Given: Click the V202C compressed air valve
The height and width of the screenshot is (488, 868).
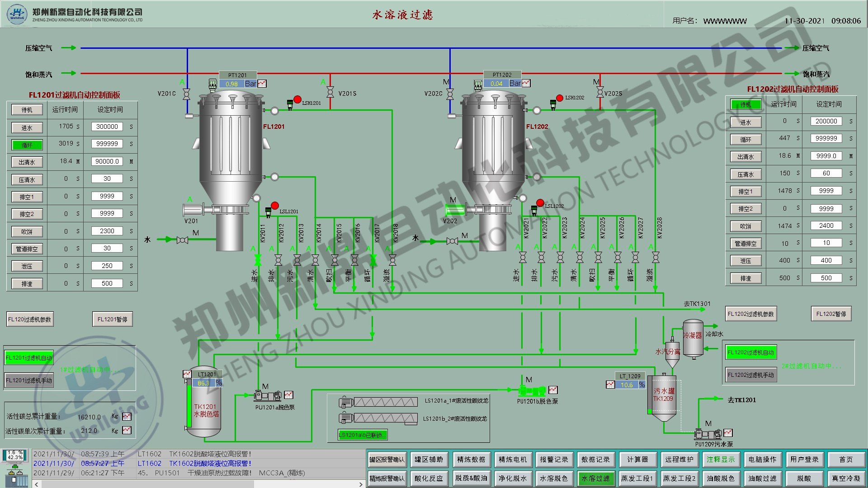Looking at the screenshot, I should (450, 94).
